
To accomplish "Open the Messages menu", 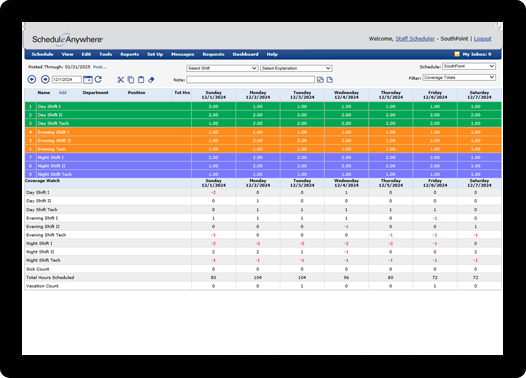I will point(182,54).
